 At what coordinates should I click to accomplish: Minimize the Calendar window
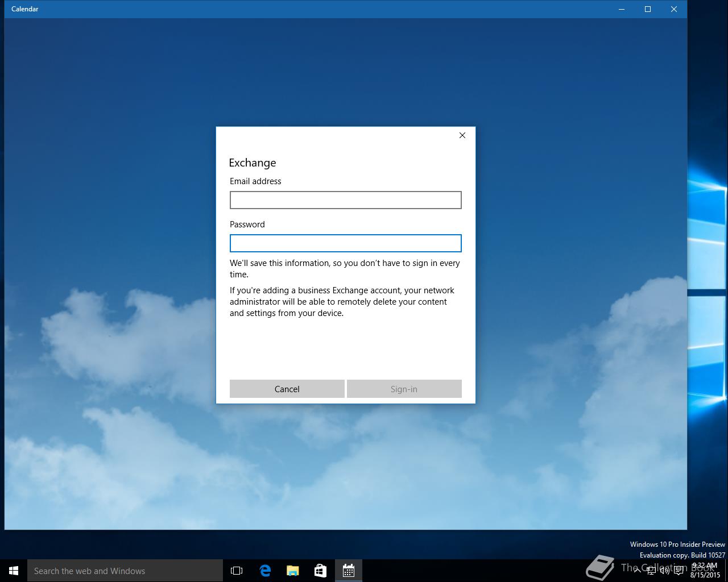click(x=622, y=9)
